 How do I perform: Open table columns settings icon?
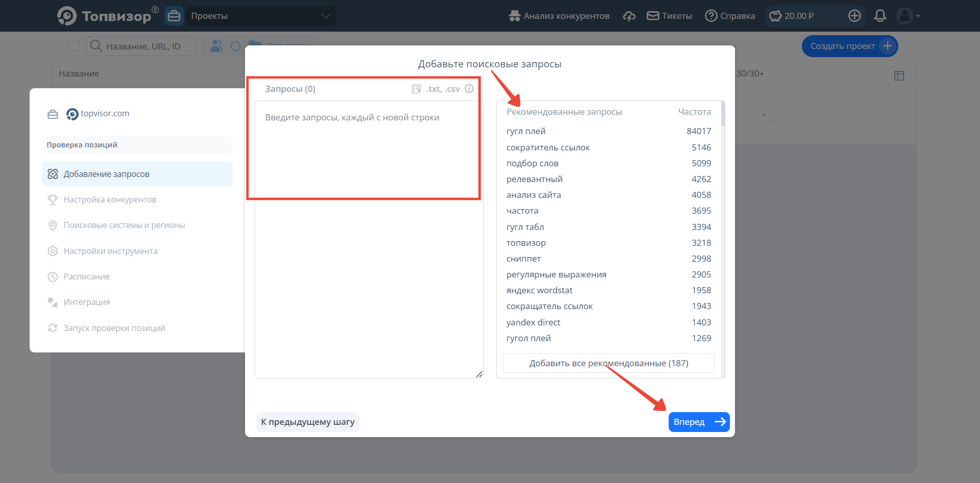899,75
